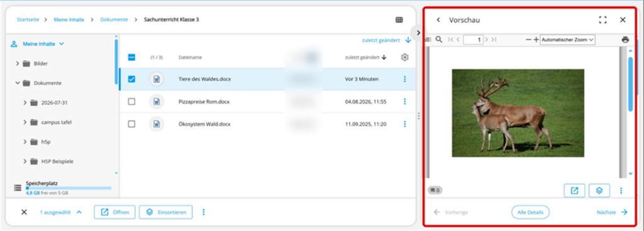Go to Startseite breadcrumb
644x231 pixels.
pos(28,19)
